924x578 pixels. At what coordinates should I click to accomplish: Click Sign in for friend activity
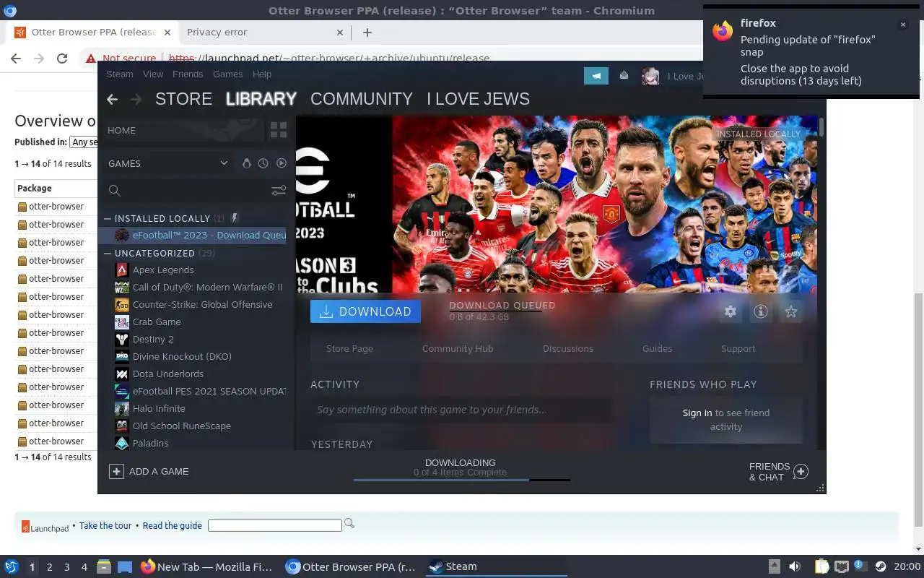[697, 413]
